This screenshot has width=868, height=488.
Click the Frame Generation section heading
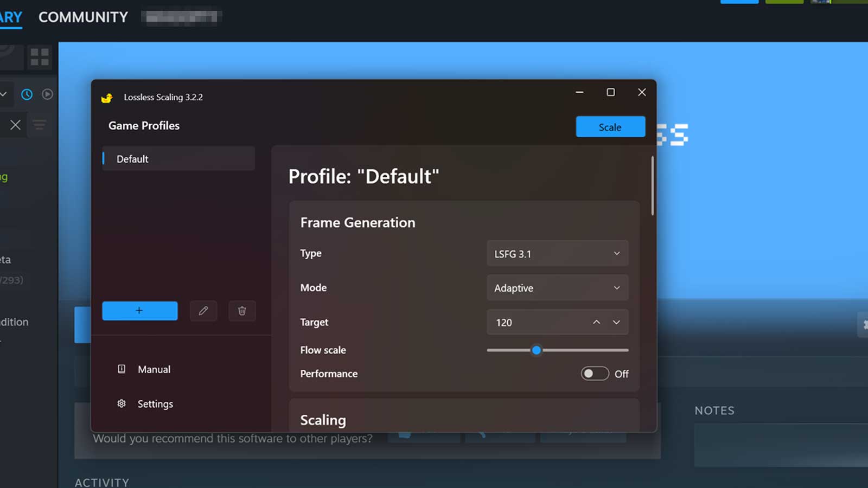pos(358,222)
